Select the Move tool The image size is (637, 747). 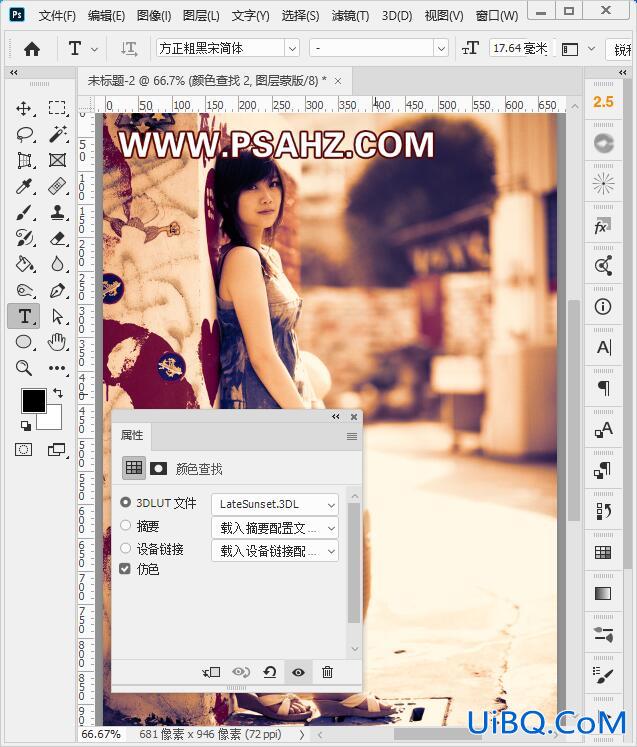point(23,108)
